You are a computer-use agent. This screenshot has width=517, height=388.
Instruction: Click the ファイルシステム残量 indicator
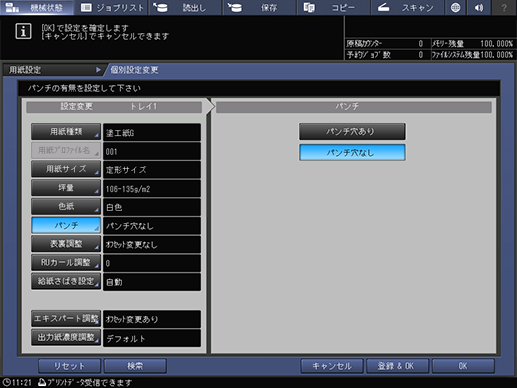(473, 55)
